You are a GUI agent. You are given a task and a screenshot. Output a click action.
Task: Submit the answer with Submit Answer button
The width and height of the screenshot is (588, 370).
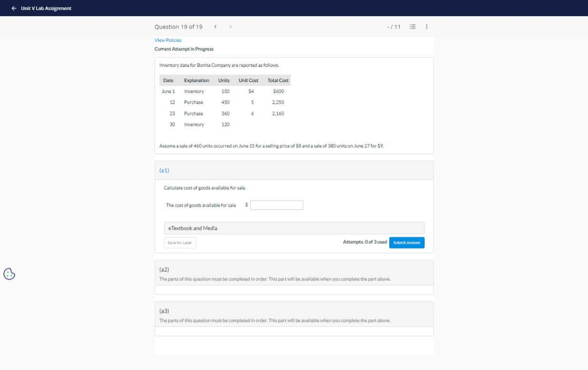coord(406,243)
